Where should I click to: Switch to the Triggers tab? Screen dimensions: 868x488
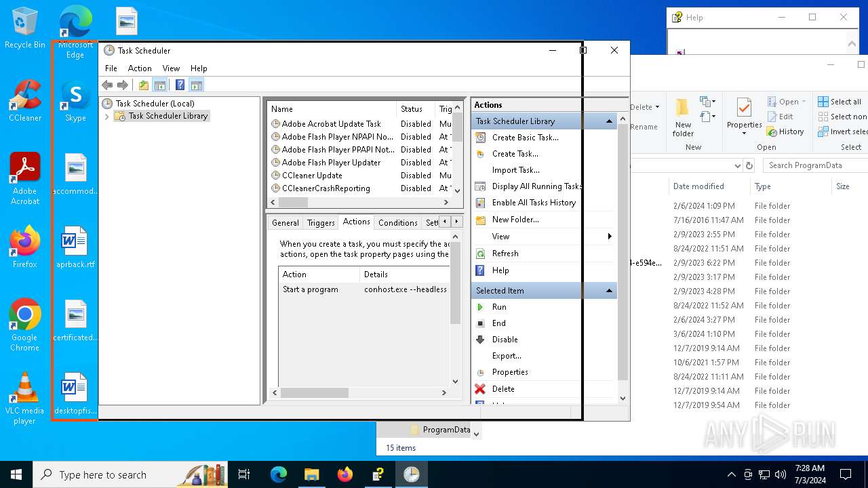click(x=321, y=222)
